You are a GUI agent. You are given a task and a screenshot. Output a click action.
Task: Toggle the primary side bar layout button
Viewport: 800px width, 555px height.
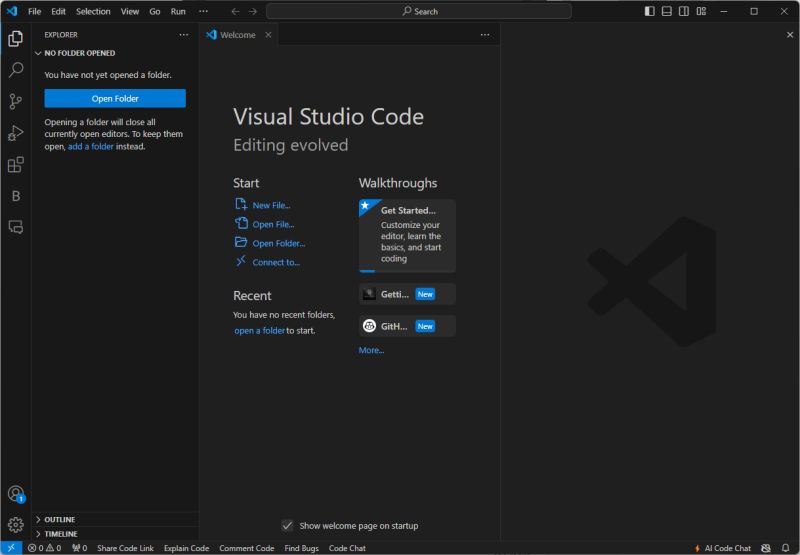[x=650, y=11]
